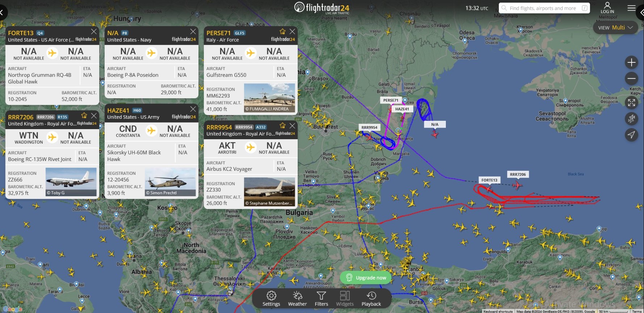644x313 pixels.
Task: Toggle favorite star on RRR7206 card
Action: point(84,115)
